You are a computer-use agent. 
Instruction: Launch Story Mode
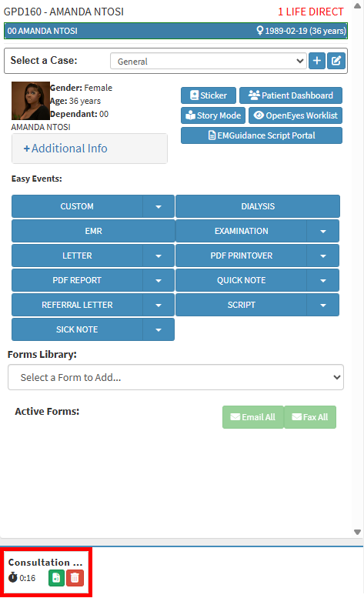(x=213, y=115)
